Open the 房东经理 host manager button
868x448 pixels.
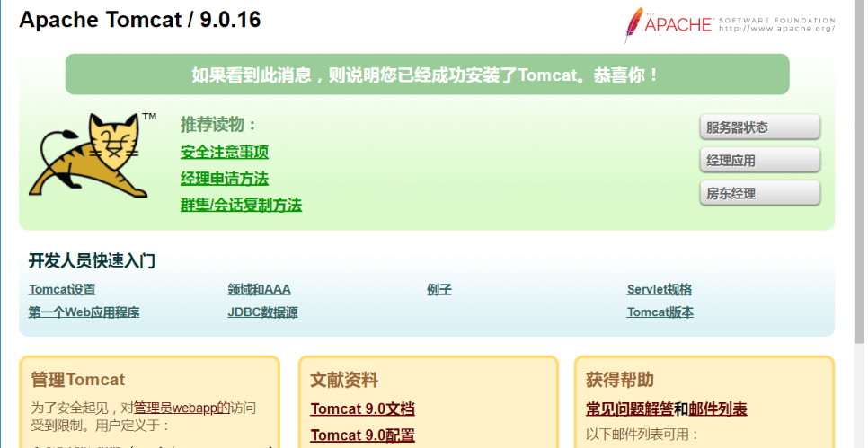(760, 194)
